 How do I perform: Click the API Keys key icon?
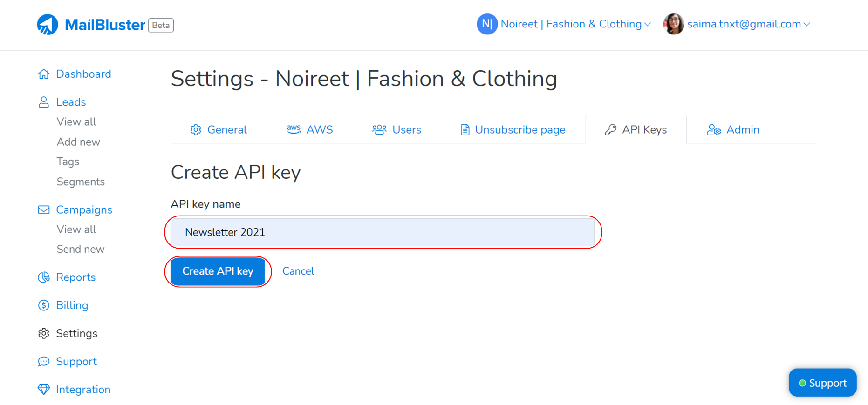point(610,130)
